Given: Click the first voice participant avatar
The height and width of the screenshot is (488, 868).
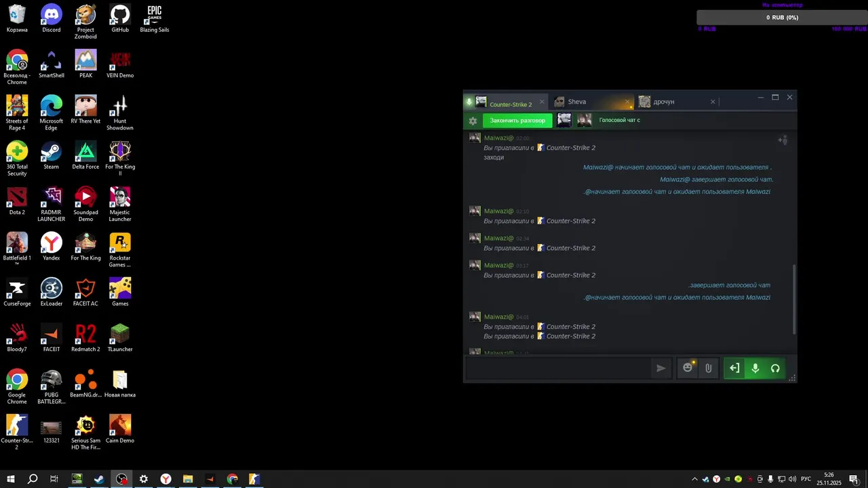Looking at the screenshot, I should point(564,120).
